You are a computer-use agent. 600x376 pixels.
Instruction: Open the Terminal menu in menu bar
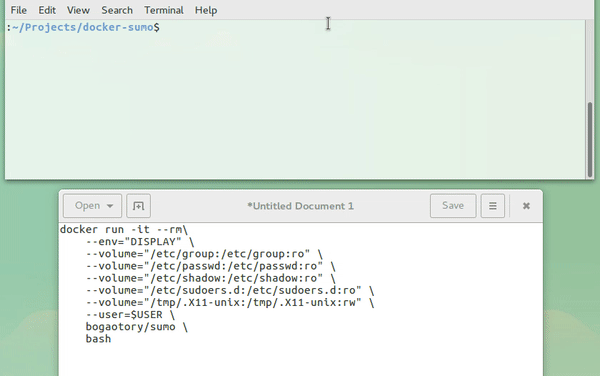[164, 10]
